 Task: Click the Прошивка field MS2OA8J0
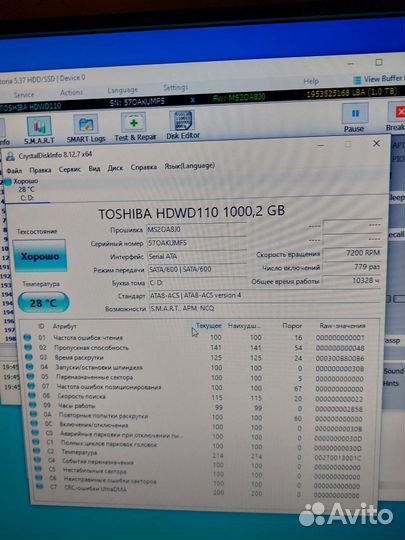tap(196, 229)
